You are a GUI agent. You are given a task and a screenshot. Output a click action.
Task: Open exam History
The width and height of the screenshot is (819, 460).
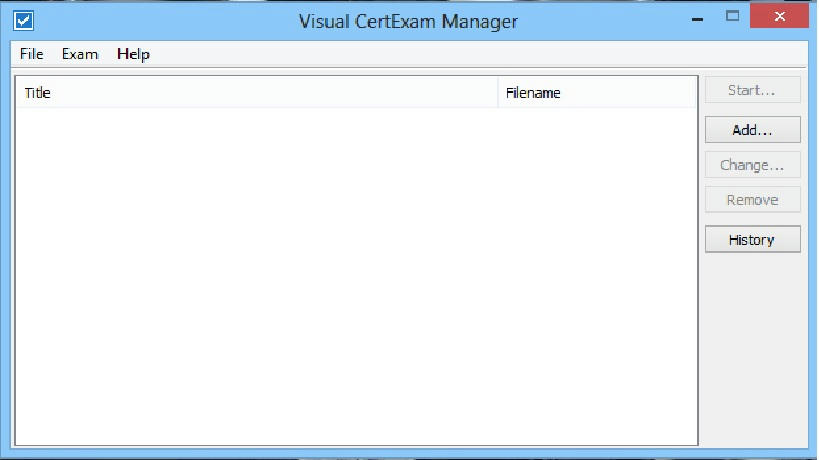pos(753,239)
